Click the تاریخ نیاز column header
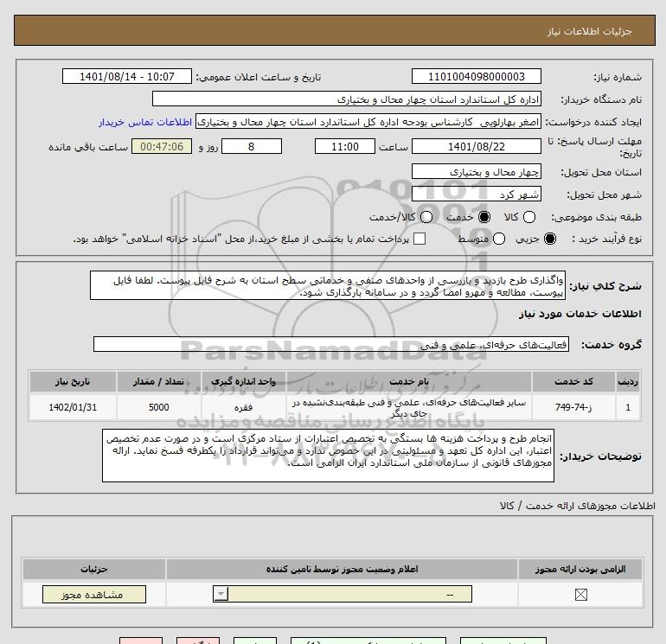Screen dimensions: 666x644 point(73,381)
